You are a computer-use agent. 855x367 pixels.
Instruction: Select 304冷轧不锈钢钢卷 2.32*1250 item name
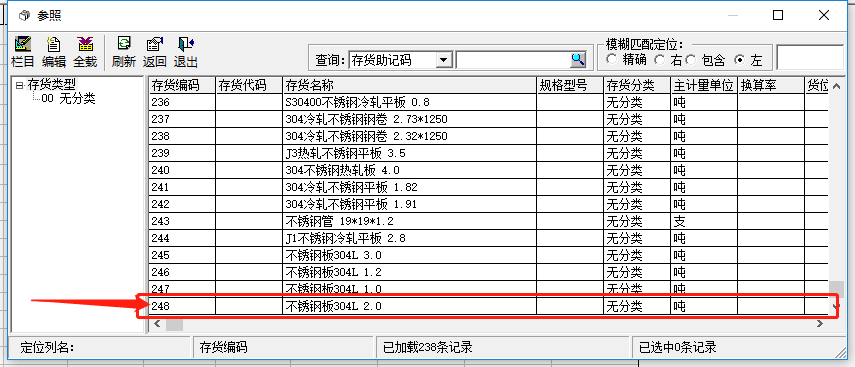(366, 136)
